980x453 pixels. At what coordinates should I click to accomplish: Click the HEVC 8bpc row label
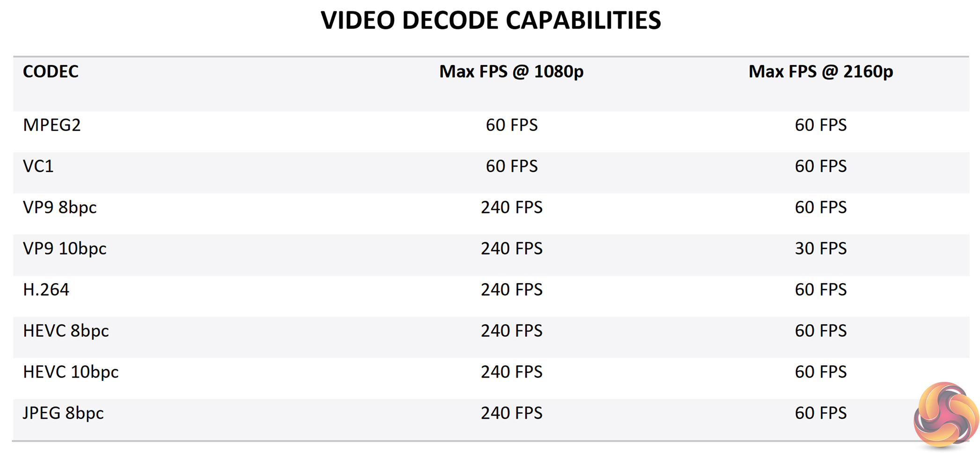66,331
